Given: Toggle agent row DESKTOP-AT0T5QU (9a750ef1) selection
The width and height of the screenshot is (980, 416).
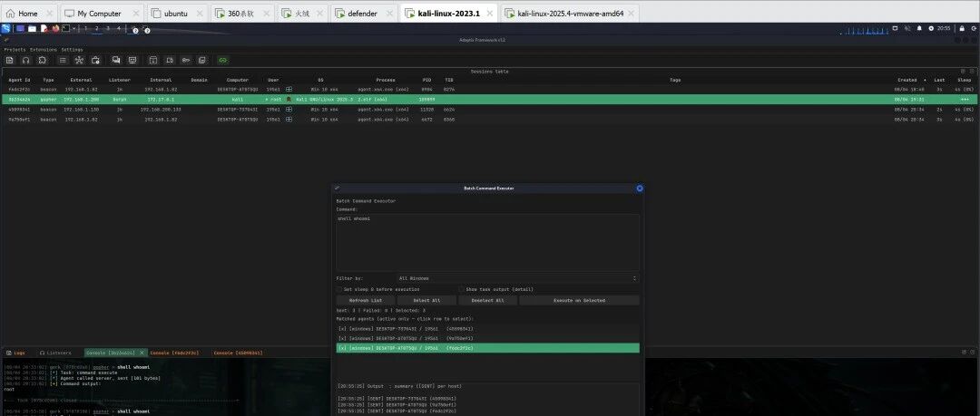Looking at the screenshot, I should (487, 338).
